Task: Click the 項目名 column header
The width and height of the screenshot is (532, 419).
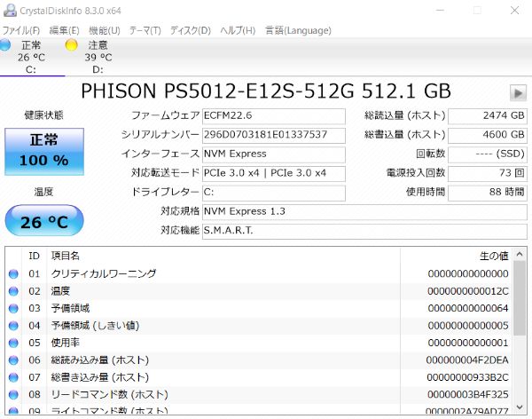Action: (x=223, y=256)
